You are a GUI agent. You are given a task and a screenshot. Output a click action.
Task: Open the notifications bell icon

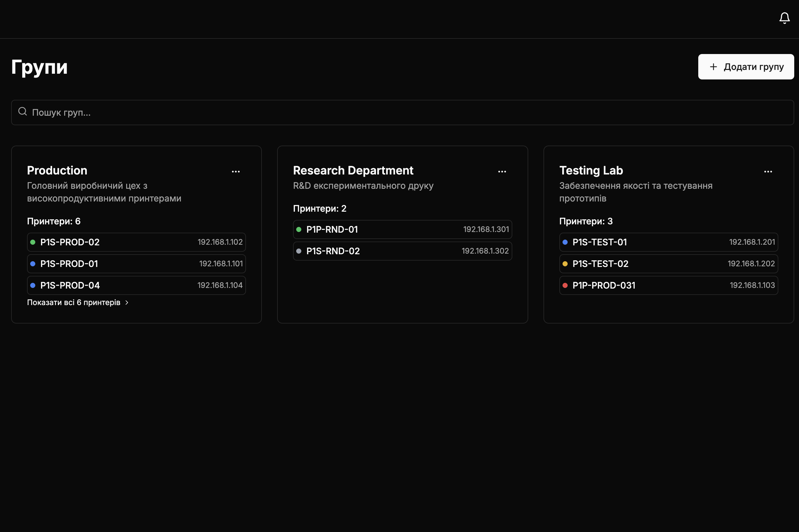pos(784,18)
